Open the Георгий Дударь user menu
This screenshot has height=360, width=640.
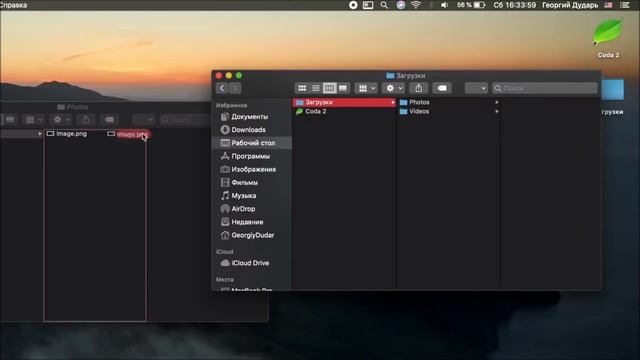570,5
